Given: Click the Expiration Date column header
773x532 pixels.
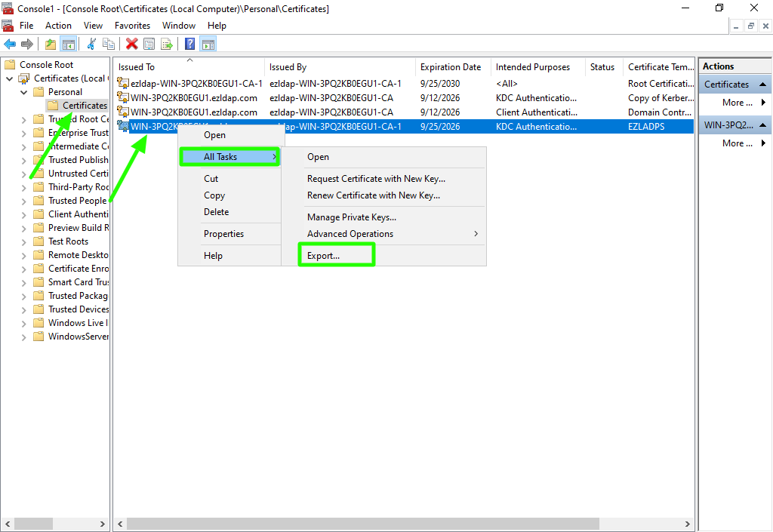Looking at the screenshot, I should click(451, 67).
